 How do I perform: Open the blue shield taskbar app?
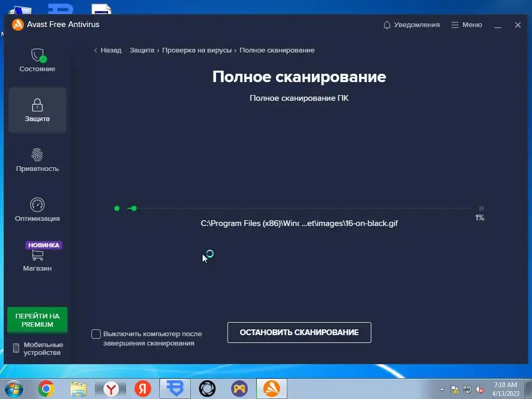click(175, 389)
